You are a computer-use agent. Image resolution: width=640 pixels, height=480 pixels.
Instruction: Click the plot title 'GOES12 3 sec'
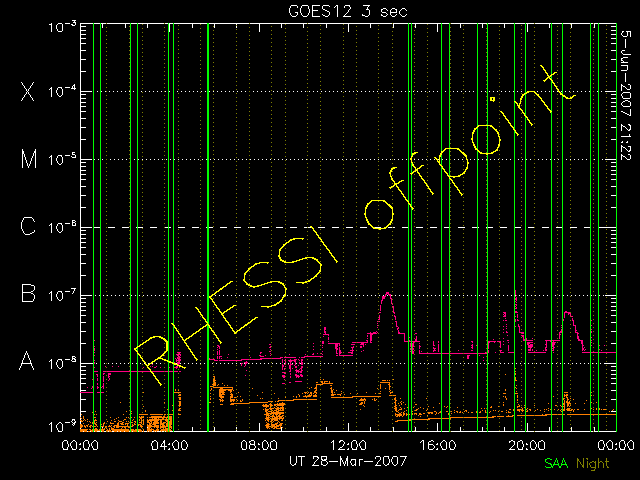tap(348, 11)
